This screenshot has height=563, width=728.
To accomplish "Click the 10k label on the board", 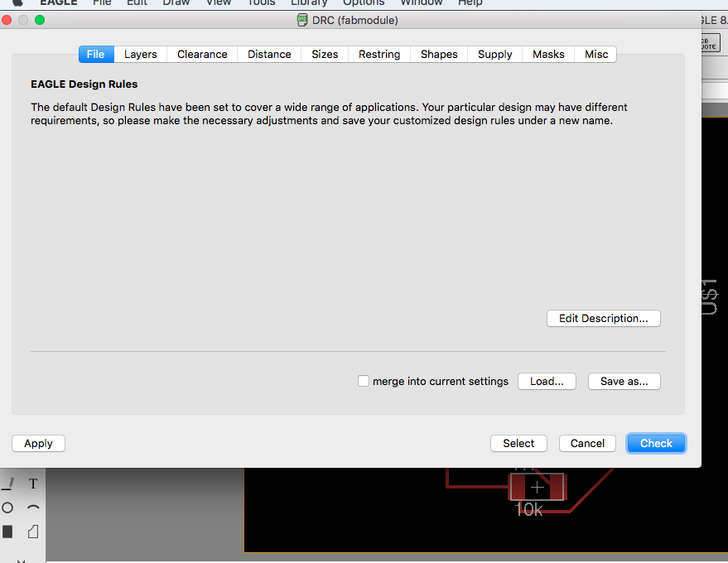I will [528, 510].
